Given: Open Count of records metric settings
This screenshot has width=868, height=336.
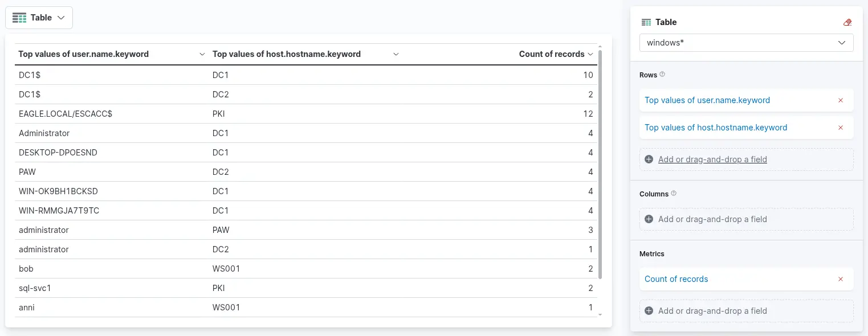Looking at the screenshot, I should tap(677, 279).
